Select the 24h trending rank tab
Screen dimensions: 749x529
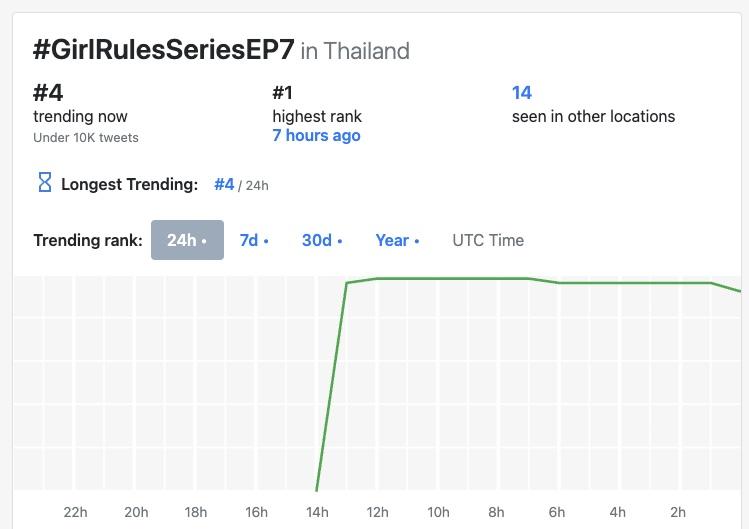(187, 240)
